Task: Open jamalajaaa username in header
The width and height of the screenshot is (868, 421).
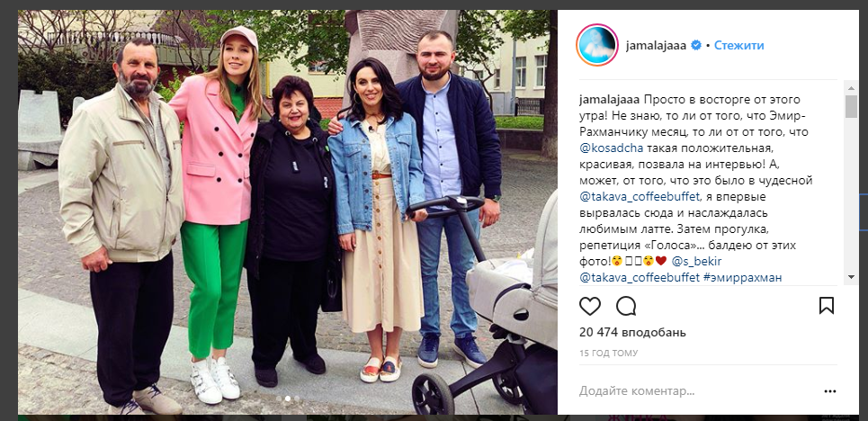Action: pyautogui.click(x=657, y=46)
